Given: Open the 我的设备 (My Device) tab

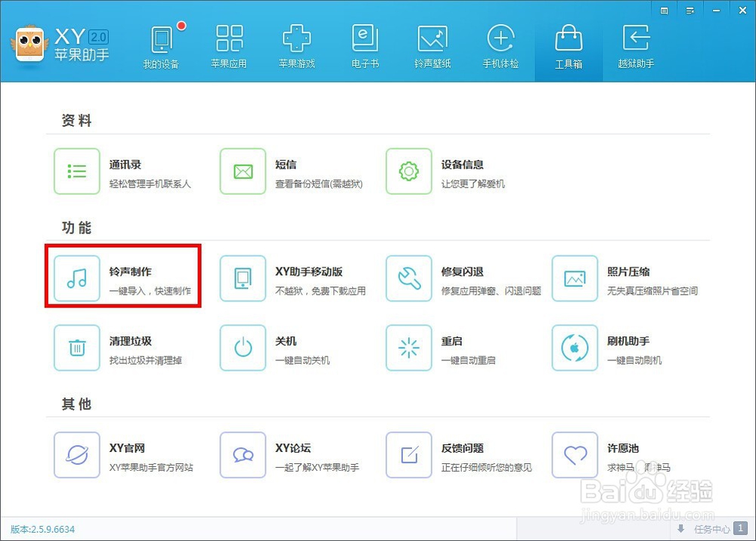Looking at the screenshot, I should (x=161, y=47).
